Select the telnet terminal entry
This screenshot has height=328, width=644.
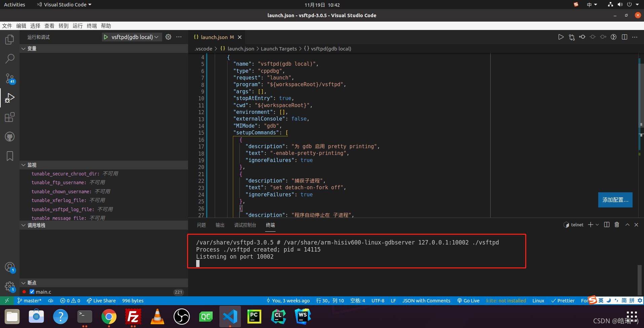click(574, 225)
